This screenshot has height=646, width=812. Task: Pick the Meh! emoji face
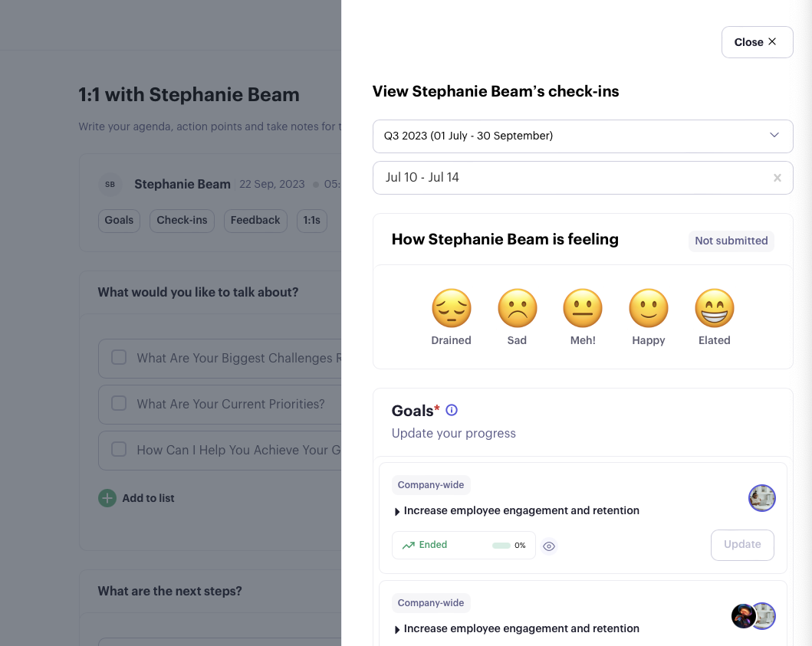[x=583, y=308]
